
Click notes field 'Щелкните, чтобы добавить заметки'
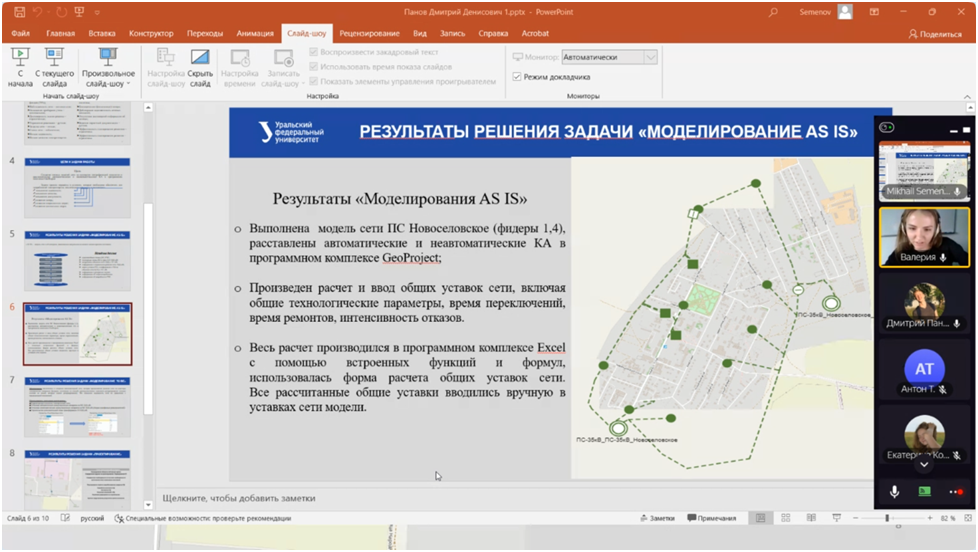[239, 498]
